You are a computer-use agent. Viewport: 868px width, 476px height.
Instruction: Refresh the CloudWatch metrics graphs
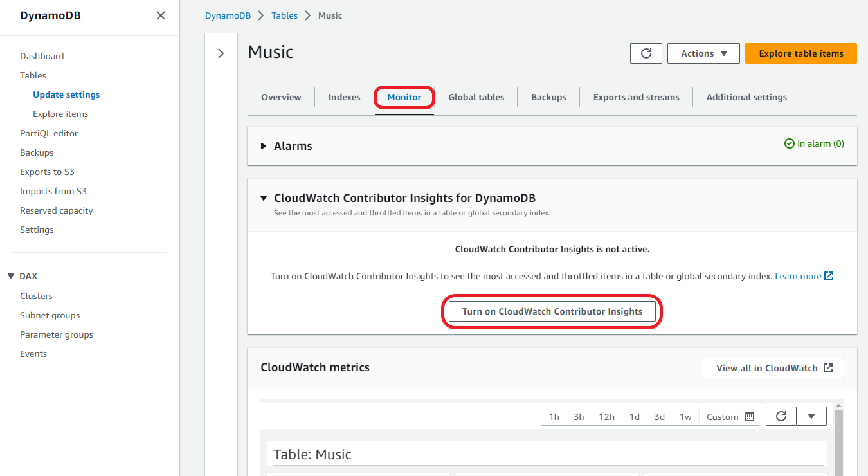pyautogui.click(x=781, y=416)
